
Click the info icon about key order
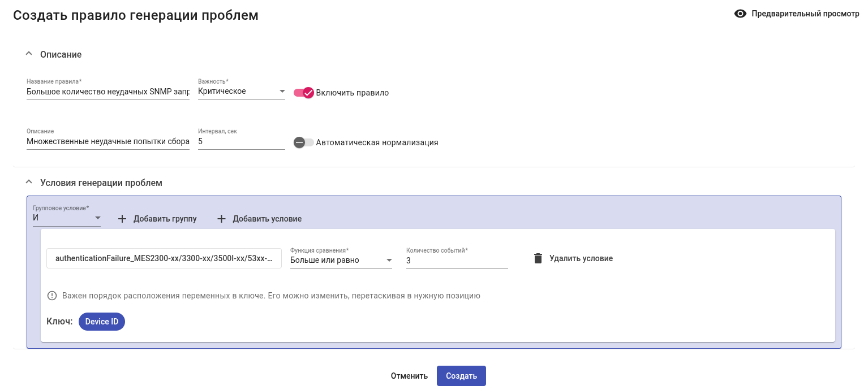pyautogui.click(x=52, y=296)
